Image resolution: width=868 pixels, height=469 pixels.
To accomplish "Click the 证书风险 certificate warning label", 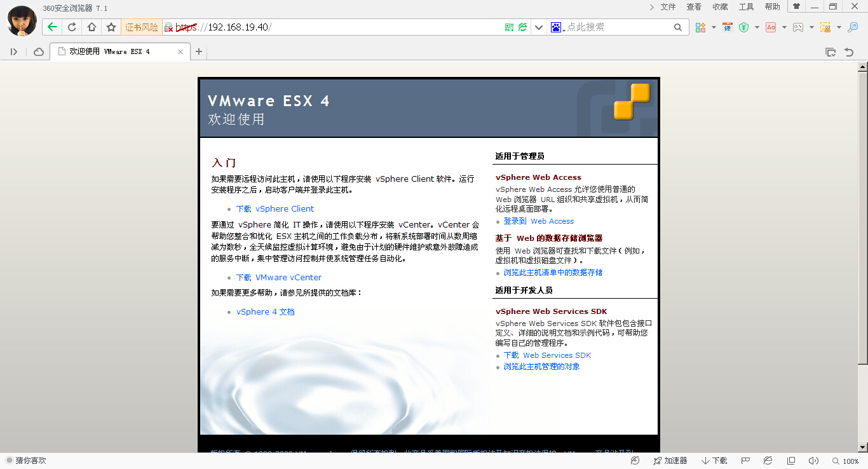I will (x=141, y=27).
